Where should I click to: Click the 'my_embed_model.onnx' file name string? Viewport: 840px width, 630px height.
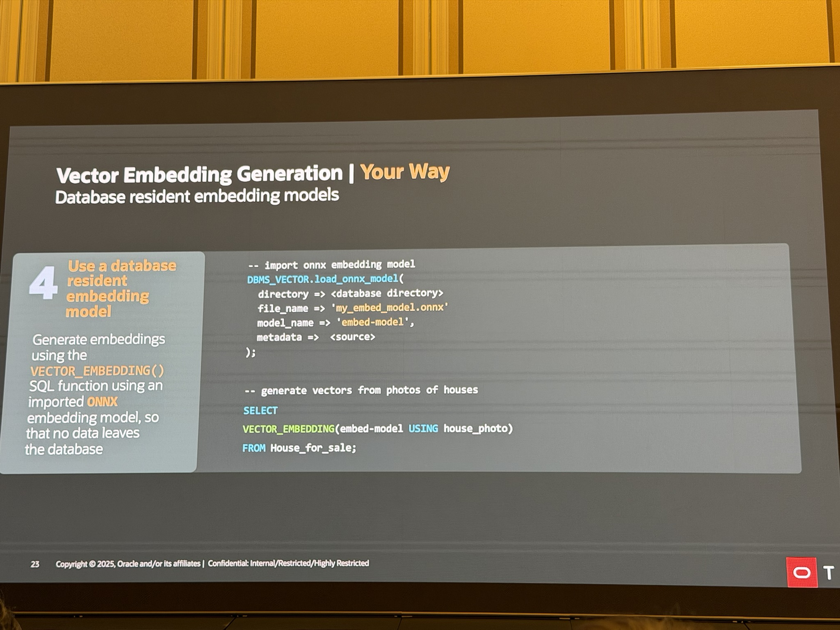point(390,307)
